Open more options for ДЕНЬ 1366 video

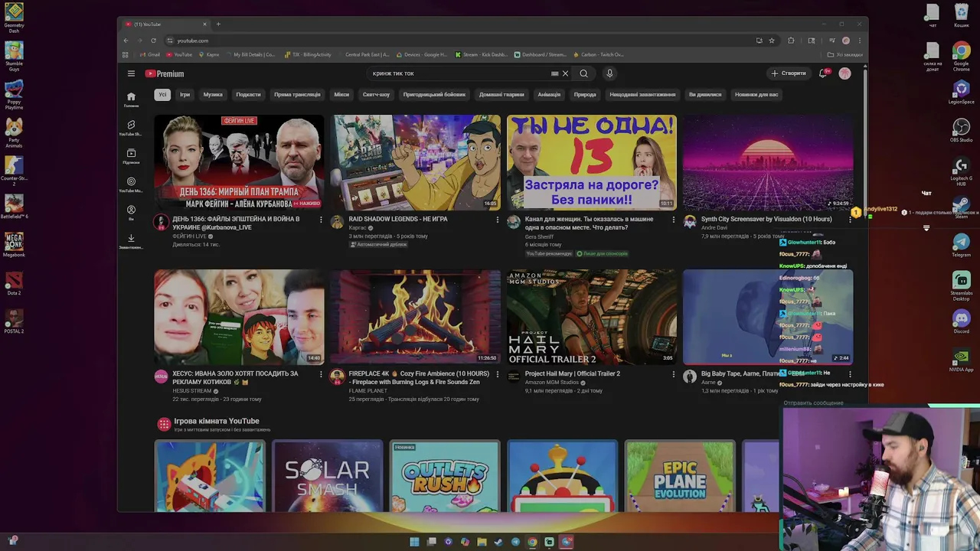click(321, 220)
